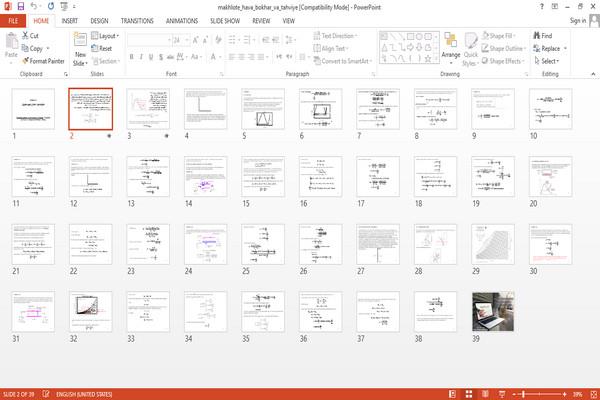This screenshot has height=400, width=600.
Task: Toggle Bold formatting
Action: (131, 57)
